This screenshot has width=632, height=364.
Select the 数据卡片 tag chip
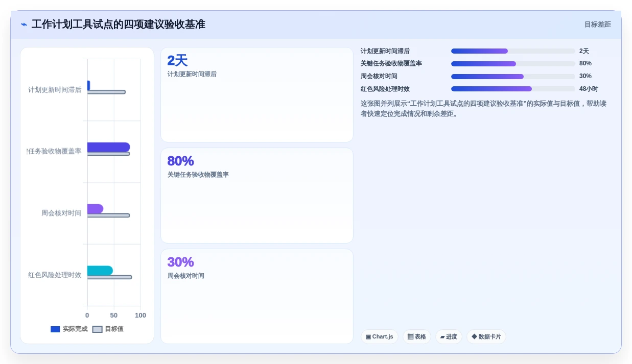(x=486, y=337)
